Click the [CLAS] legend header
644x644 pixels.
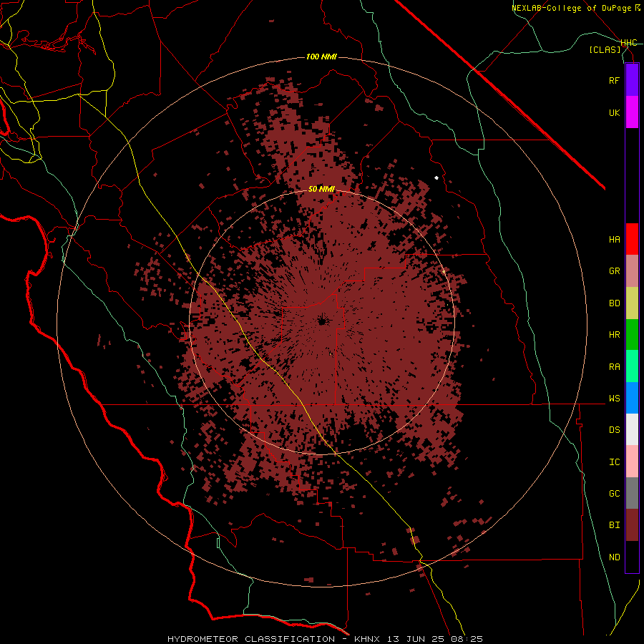point(605,50)
